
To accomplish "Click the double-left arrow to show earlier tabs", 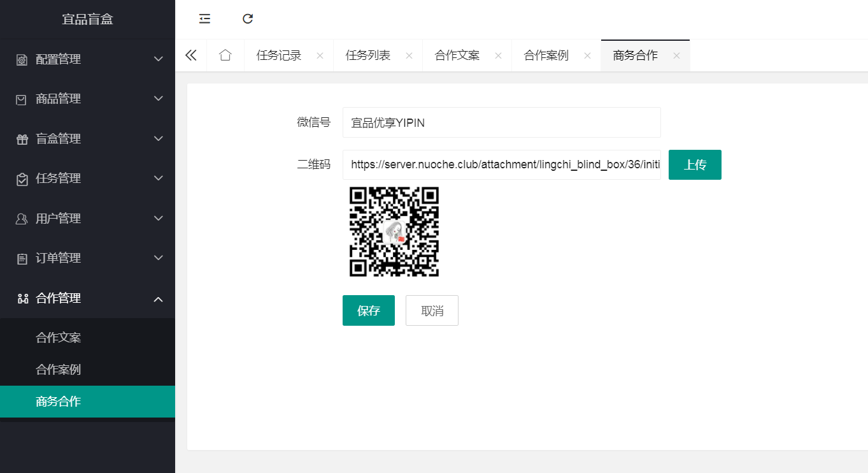I will [x=191, y=55].
